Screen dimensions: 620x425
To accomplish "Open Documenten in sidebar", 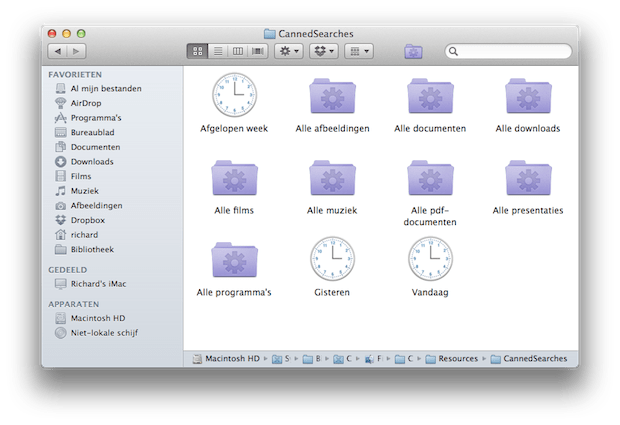I will (87, 147).
